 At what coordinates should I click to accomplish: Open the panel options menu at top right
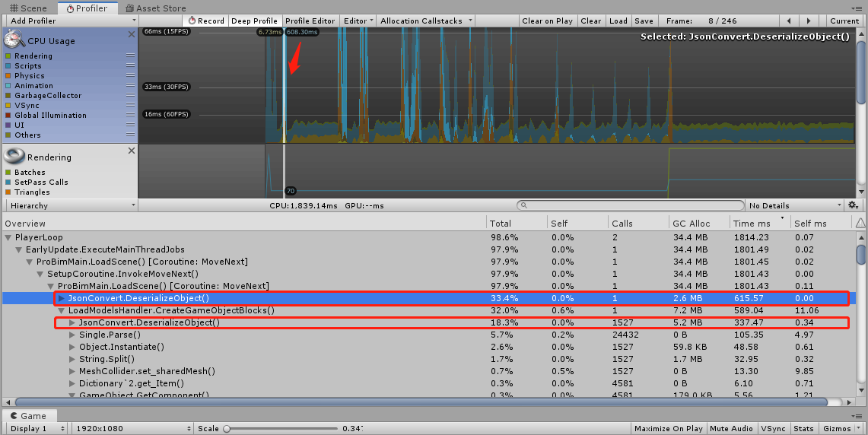click(x=858, y=8)
